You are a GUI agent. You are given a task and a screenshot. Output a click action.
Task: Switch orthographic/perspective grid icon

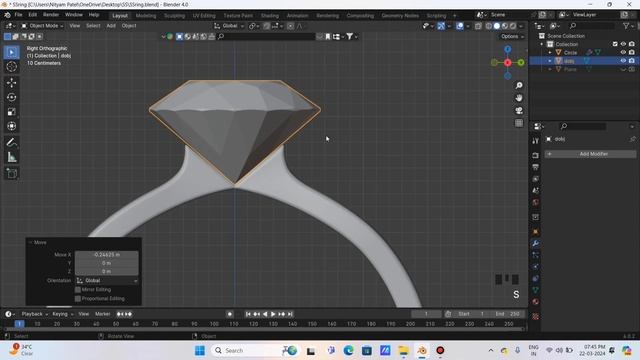(519, 123)
